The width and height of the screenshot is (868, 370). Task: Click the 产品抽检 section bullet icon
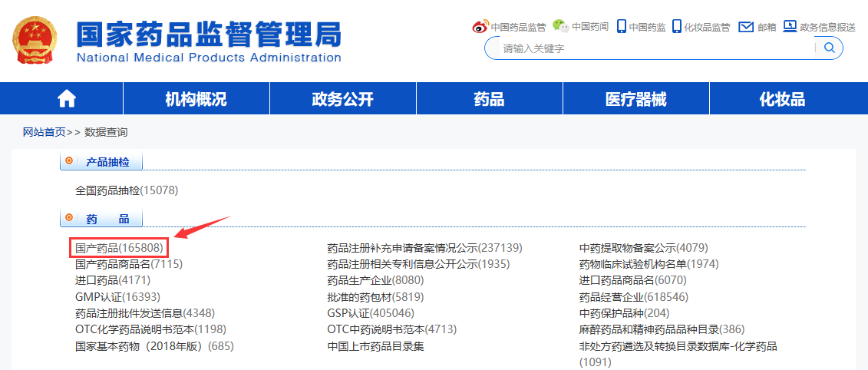70,162
